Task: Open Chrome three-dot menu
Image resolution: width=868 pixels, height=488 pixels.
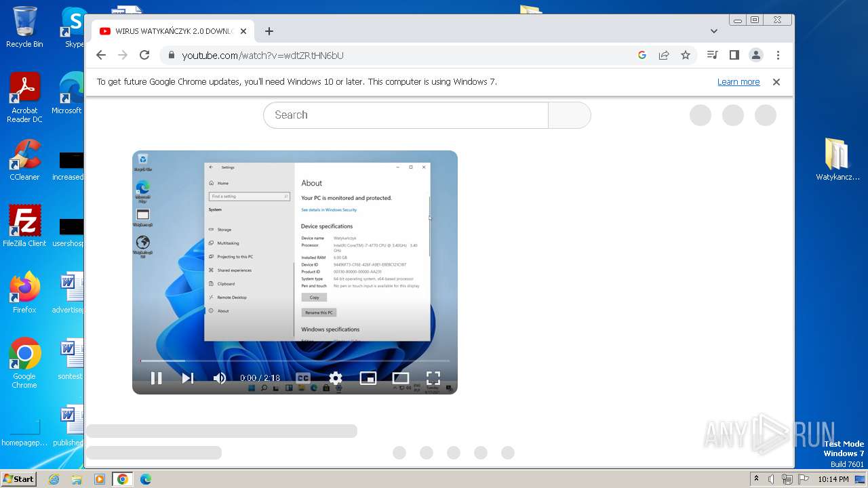Action: pyautogui.click(x=778, y=55)
